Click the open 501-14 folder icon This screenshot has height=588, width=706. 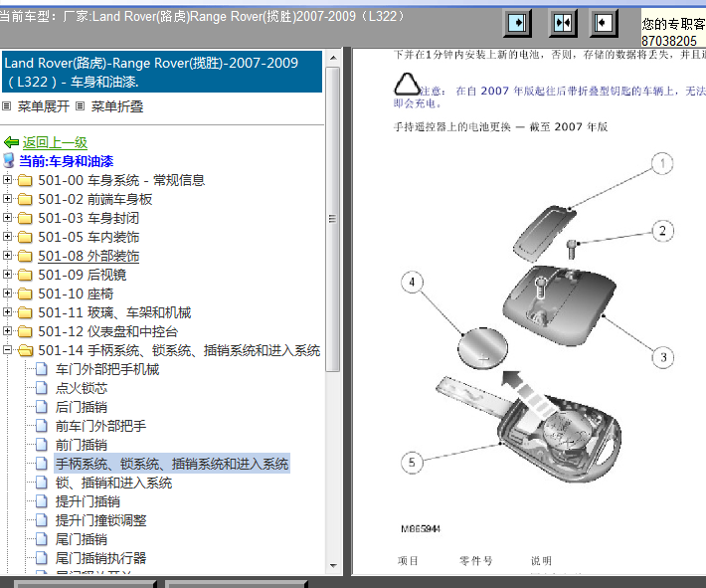point(25,350)
